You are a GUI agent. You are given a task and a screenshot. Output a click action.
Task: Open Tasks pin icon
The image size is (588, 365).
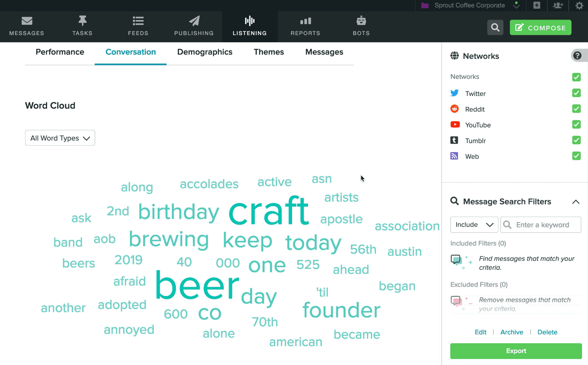82,21
